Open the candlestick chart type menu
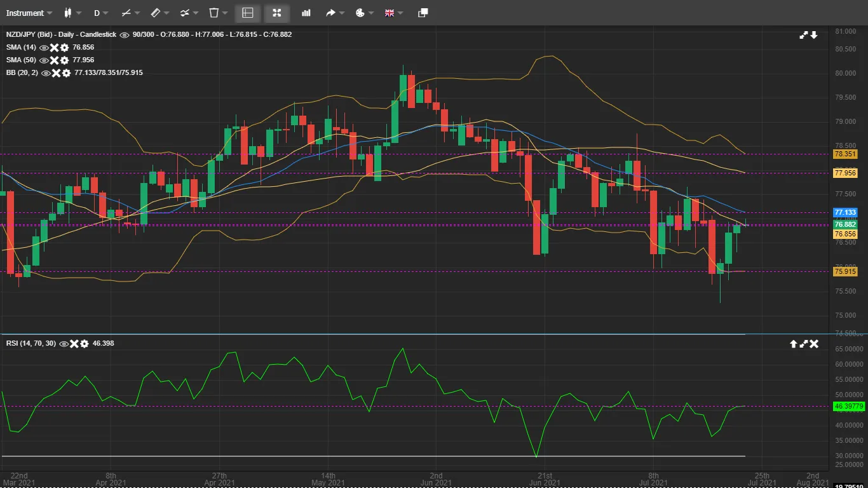The width and height of the screenshot is (868, 488). [72, 13]
